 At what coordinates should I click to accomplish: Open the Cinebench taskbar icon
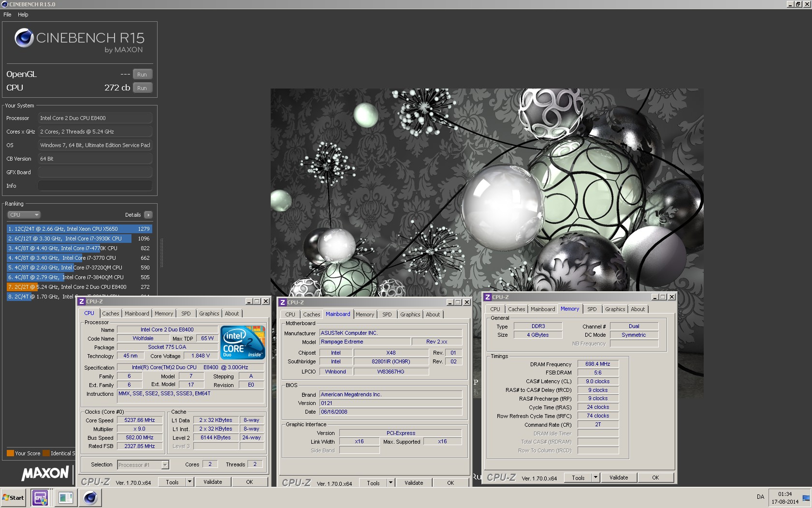pos(90,497)
